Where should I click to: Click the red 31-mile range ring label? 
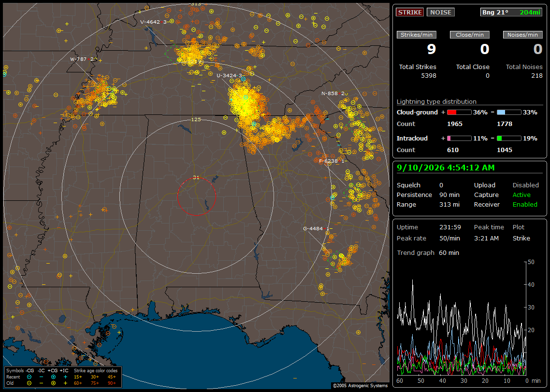[x=196, y=178]
